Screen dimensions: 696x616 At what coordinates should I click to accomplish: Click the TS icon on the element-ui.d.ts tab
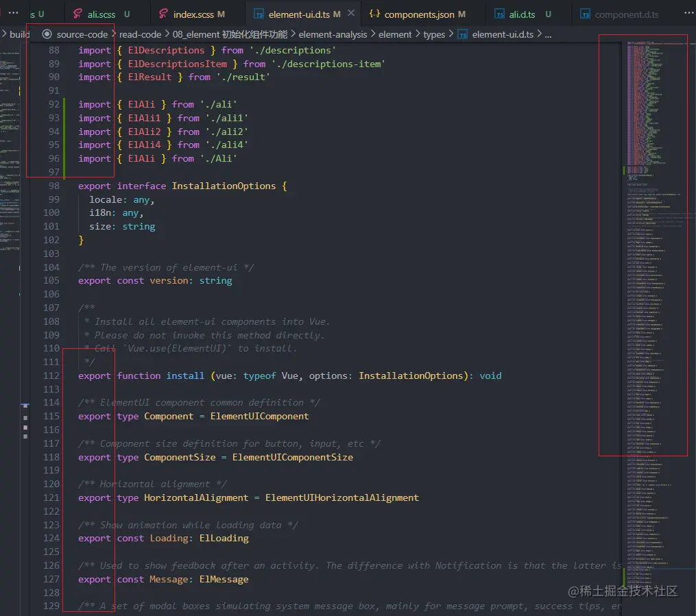pos(259,14)
